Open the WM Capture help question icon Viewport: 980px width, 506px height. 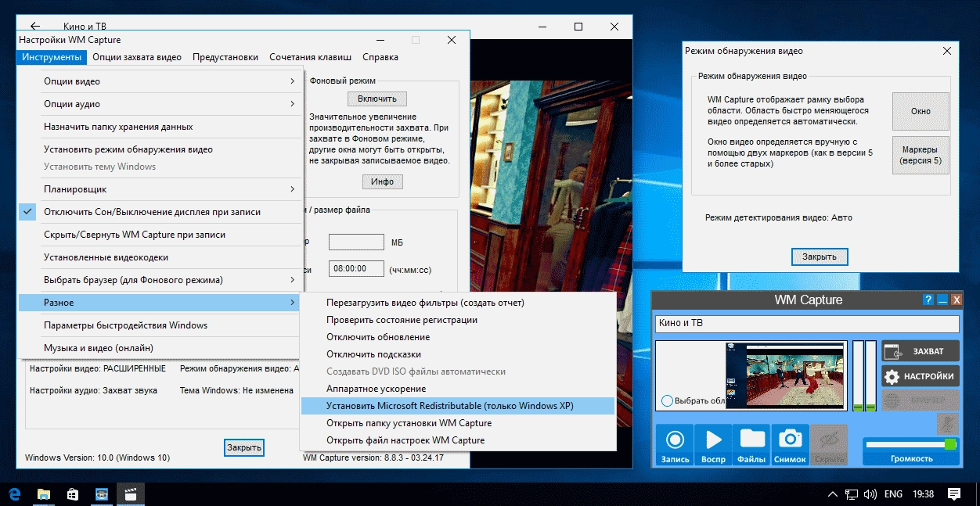928,300
